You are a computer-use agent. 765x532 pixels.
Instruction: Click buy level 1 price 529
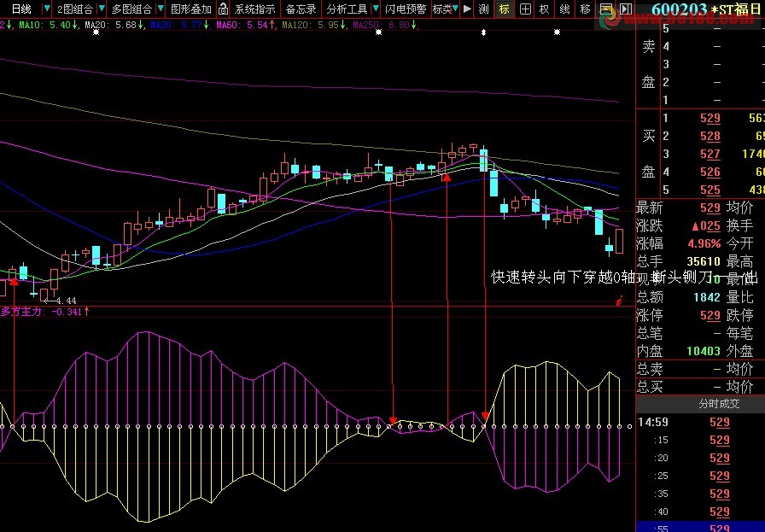click(710, 118)
